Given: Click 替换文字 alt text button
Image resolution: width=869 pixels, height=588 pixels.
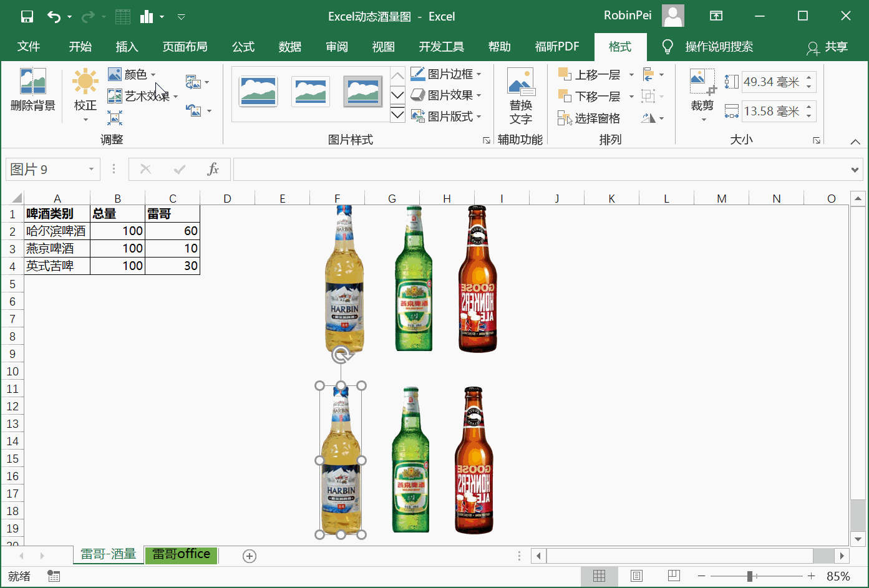Looking at the screenshot, I should [x=521, y=96].
